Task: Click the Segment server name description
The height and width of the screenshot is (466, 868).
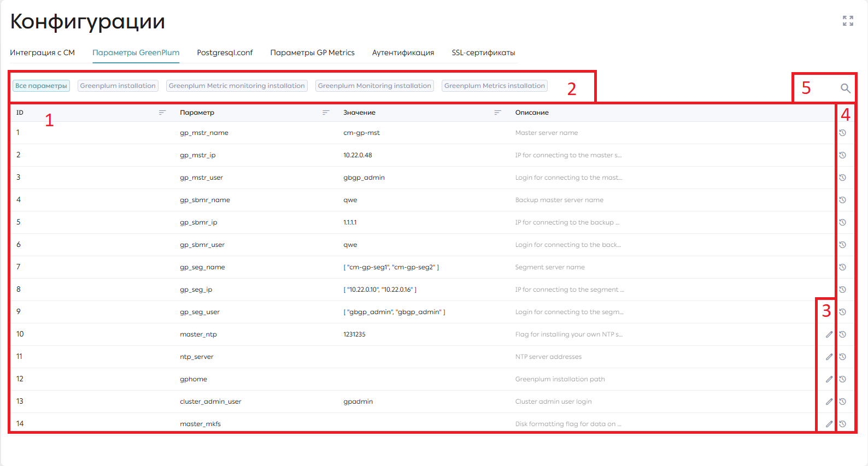Action: coord(550,267)
